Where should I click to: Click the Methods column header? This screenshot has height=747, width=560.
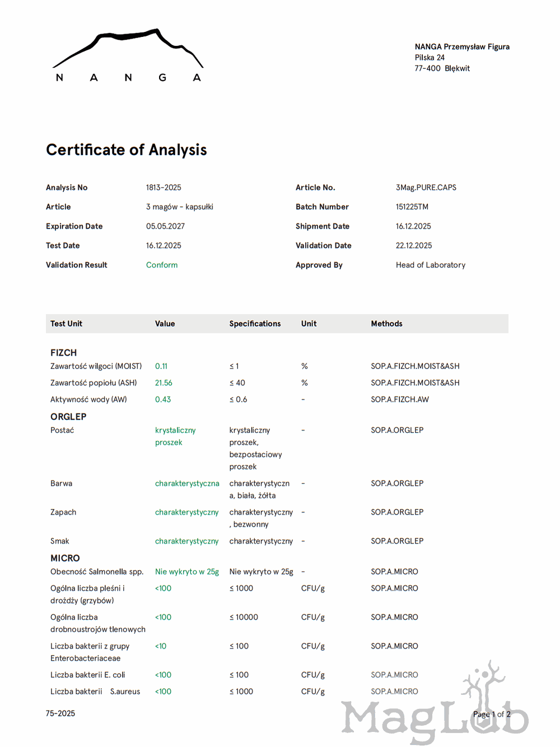point(386,324)
